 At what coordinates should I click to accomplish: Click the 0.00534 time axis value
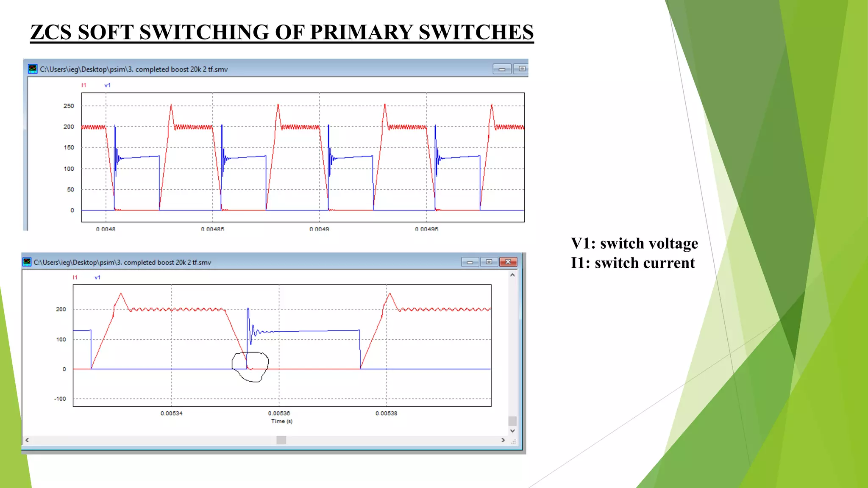[x=172, y=413]
